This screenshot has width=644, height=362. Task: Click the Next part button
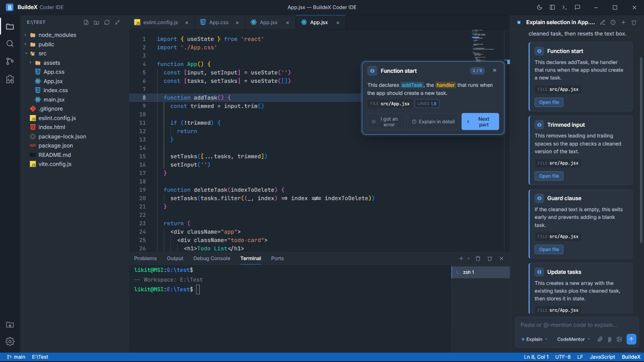click(x=480, y=121)
